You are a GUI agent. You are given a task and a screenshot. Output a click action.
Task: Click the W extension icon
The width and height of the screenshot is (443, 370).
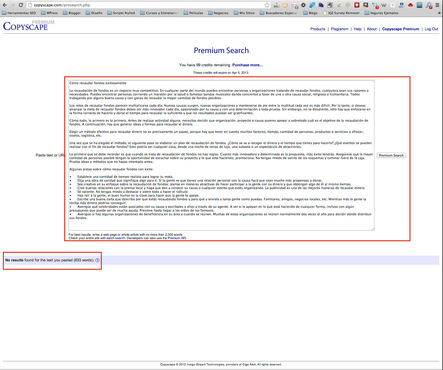pyautogui.click(x=384, y=5)
